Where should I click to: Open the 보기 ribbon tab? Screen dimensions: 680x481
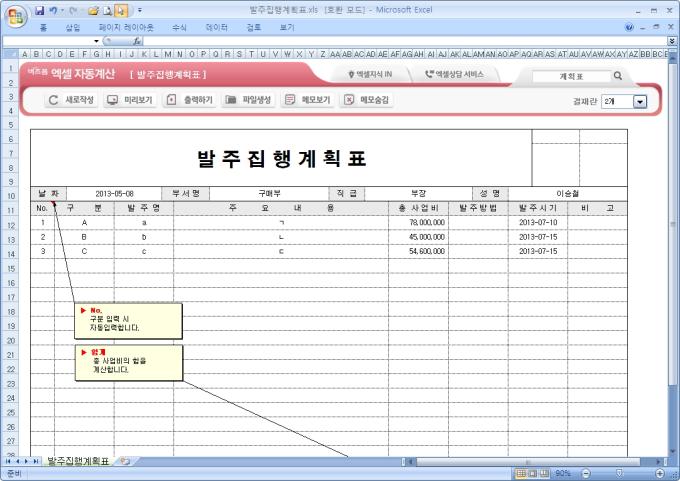pos(287,28)
